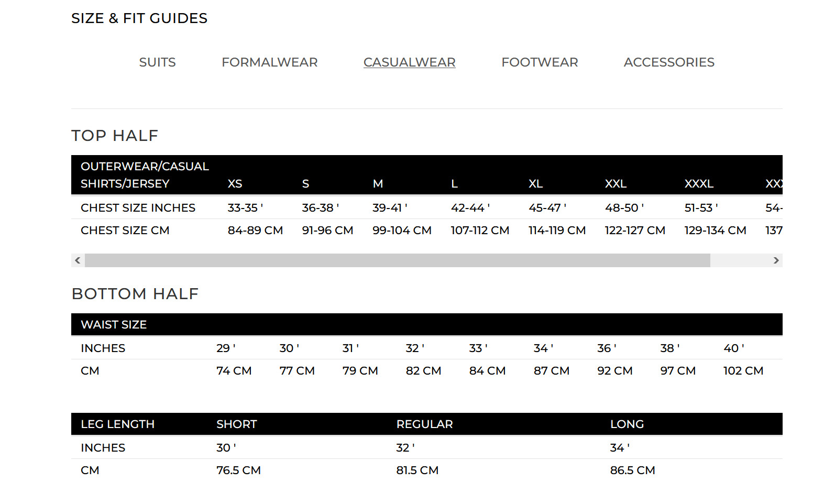Click the empty scrollbar track right of the thumb
The height and width of the screenshot is (504, 835).
[x=740, y=260]
